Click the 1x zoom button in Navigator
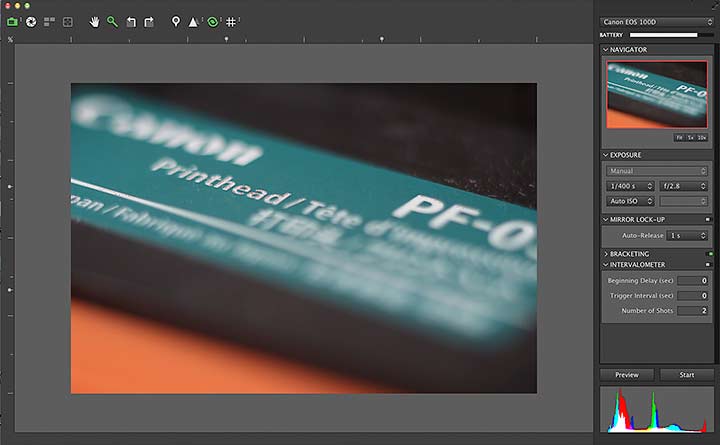The width and height of the screenshot is (720, 445). [x=691, y=137]
